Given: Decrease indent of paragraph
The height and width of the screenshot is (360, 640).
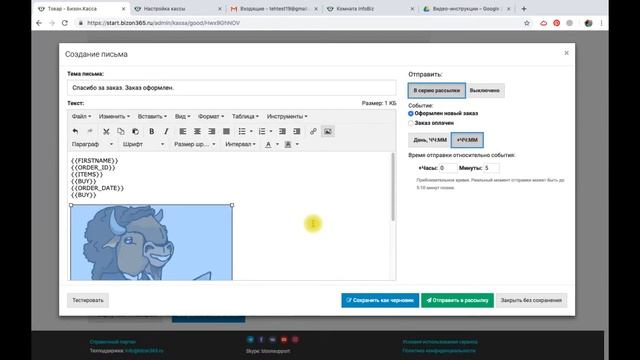Looking at the screenshot, I should point(282,131).
